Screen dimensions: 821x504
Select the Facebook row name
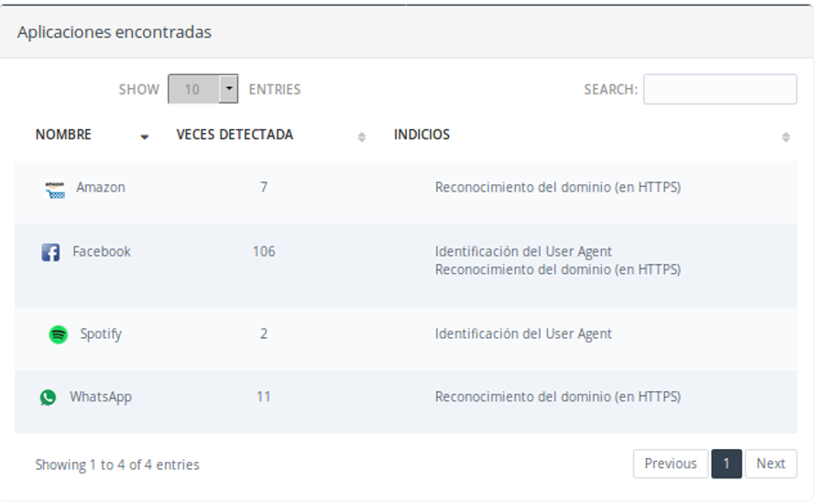[102, 252]
